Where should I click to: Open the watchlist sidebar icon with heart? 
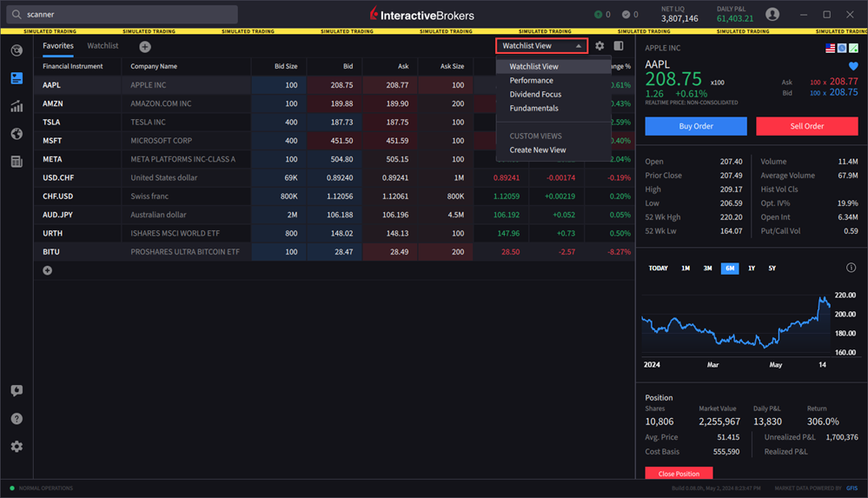(x=17, y=79)
